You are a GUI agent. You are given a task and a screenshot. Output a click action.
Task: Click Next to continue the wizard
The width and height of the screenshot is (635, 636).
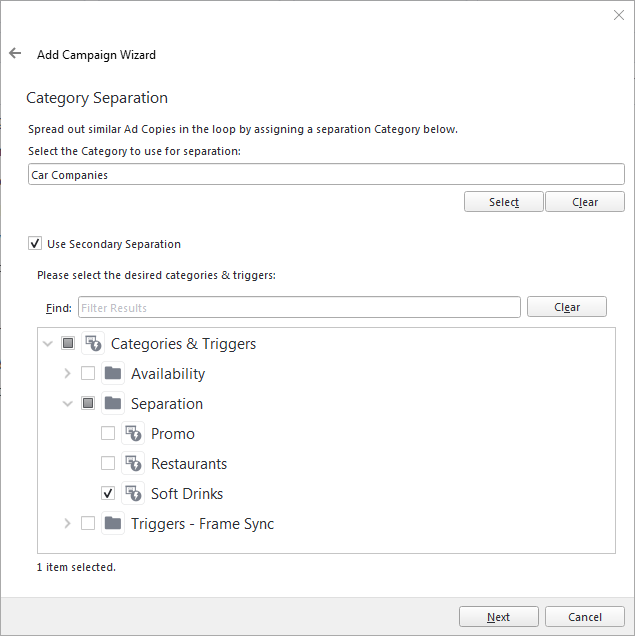tap(499, 617)
